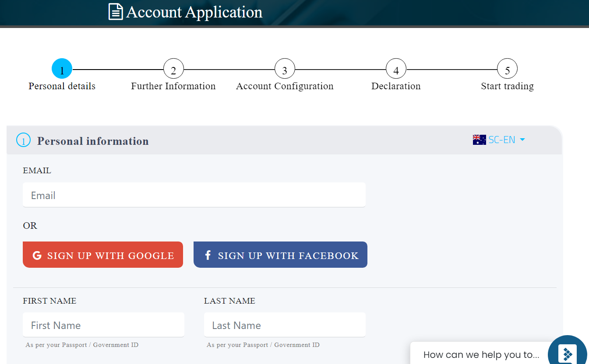Jump to step 3 Account Configuration
The height and width of the screenshot is (364, 589).
285,69
